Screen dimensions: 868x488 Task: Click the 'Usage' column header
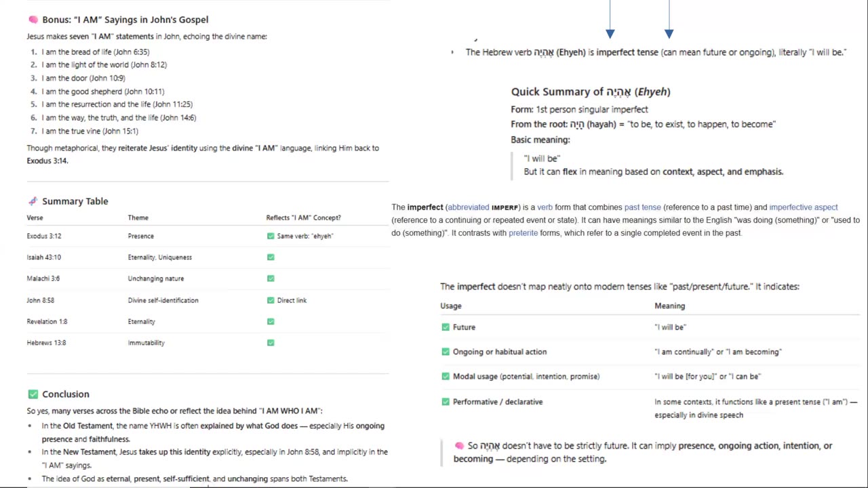[450, 306]
